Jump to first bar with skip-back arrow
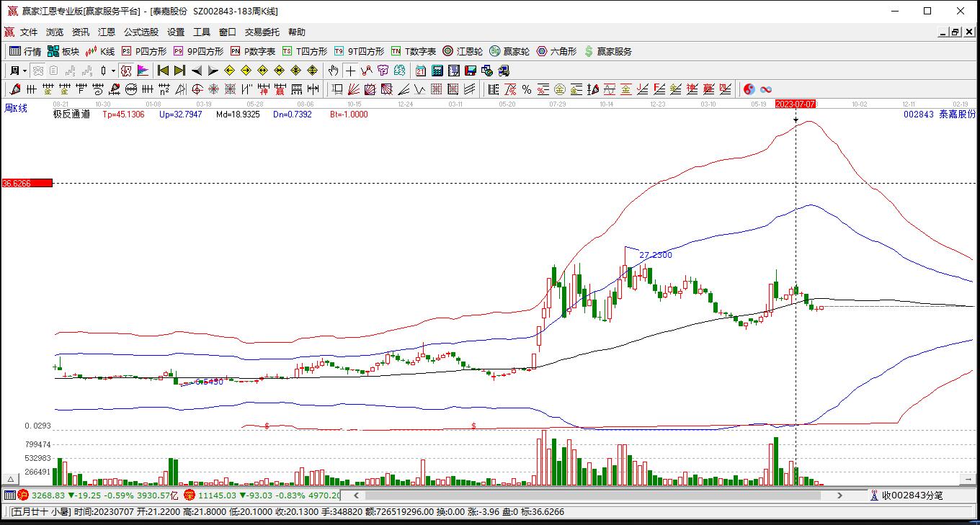The width and height of the screenshot is (980, 525). pyautogui.click(x=163, y=71)
